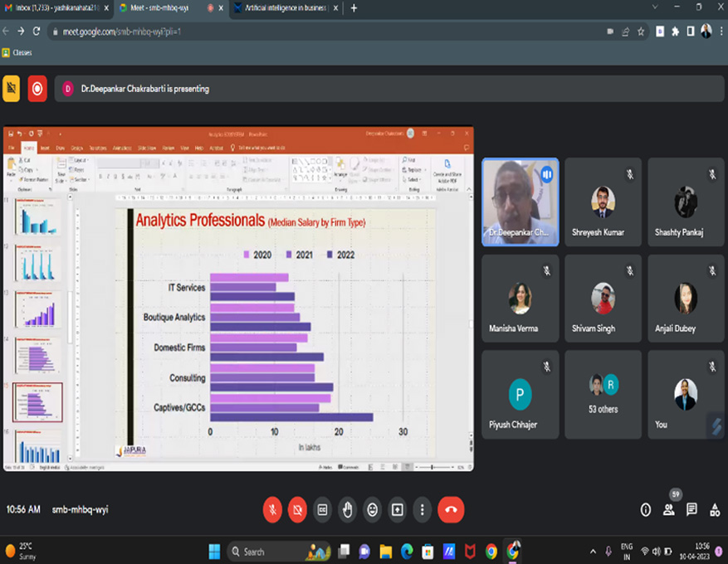
Task: Unmute the microphone in Meet
Action: click(x=272, y=509)
